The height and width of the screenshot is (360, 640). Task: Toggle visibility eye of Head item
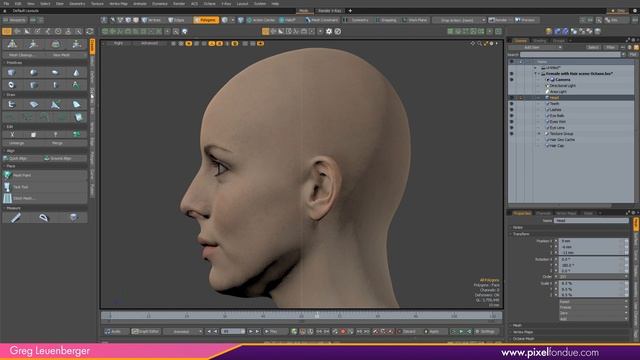coord(511,98)
